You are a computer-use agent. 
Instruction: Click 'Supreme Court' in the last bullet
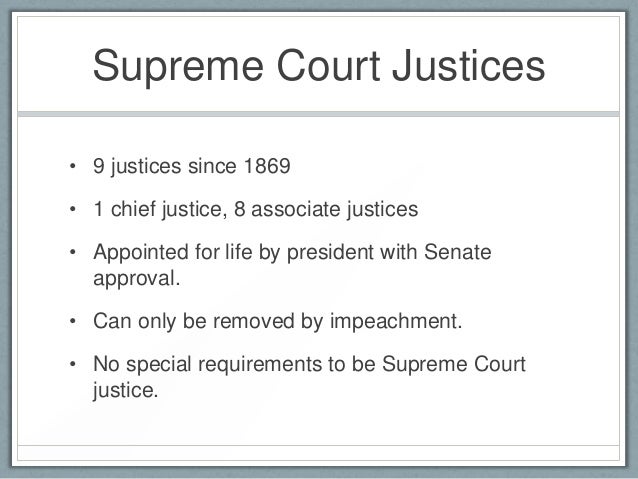coord(454,365)
